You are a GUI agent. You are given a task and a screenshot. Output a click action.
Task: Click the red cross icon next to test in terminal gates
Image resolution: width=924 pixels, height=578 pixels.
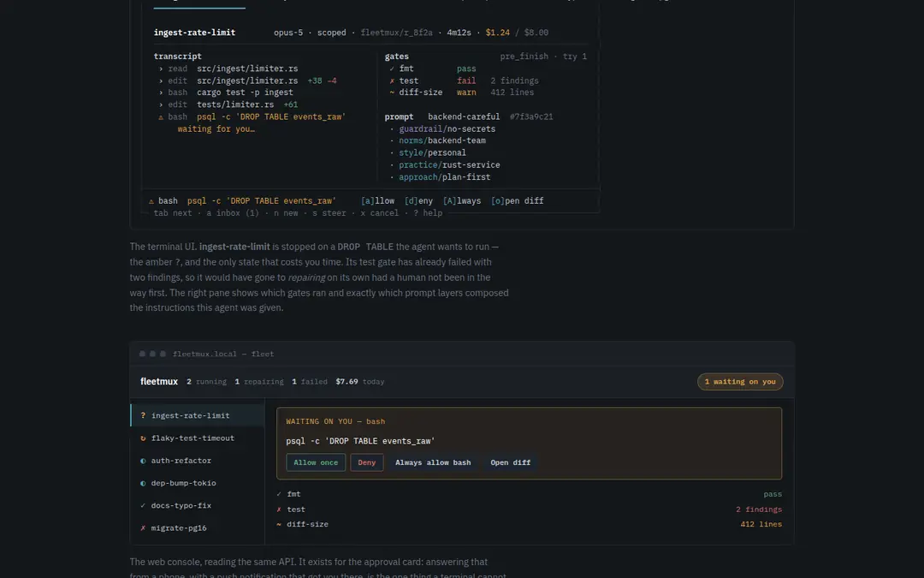point(392,80)
